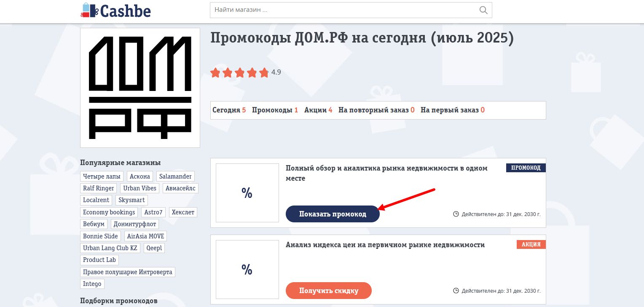Open the Urban Vibes store
The height and width of the screenshot is (307, 644).
coord(140,188)
